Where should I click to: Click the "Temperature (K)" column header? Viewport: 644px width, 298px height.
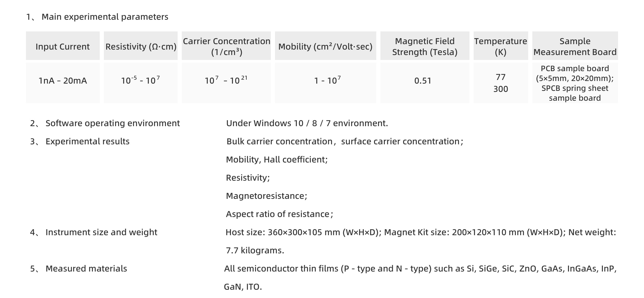click(501, 46)
